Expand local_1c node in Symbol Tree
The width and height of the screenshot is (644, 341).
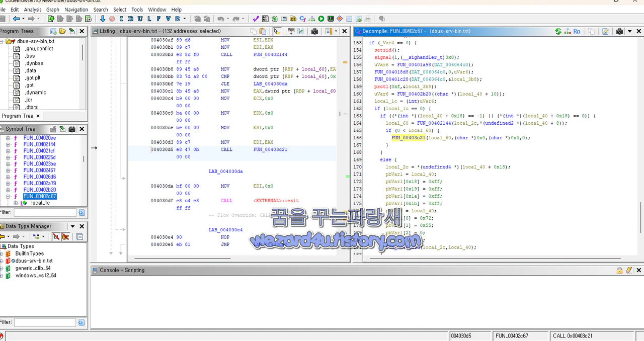coord(16,203)
